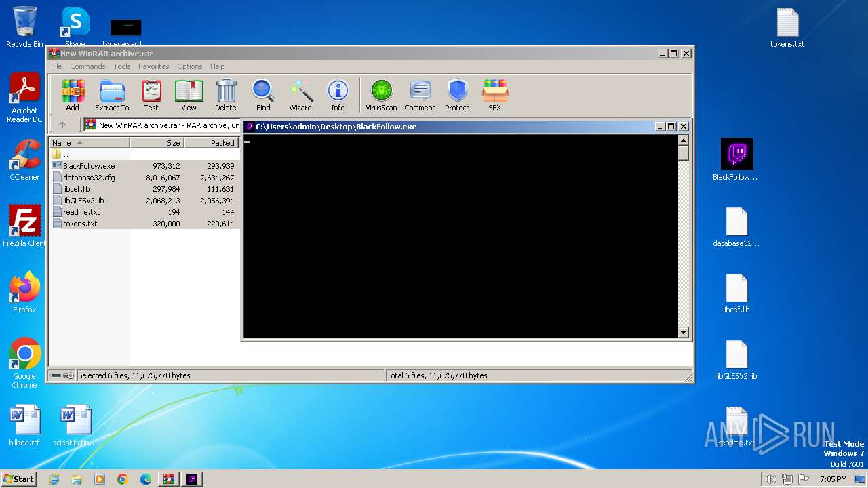Open the Recycle Bin desktop icon
Image resolution: width=868 pixels, height=488 pixels.
click(24, 27)
